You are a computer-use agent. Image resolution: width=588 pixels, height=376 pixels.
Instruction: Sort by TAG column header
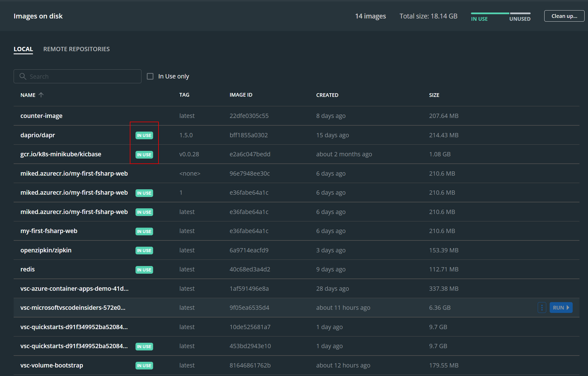point(184,95)
